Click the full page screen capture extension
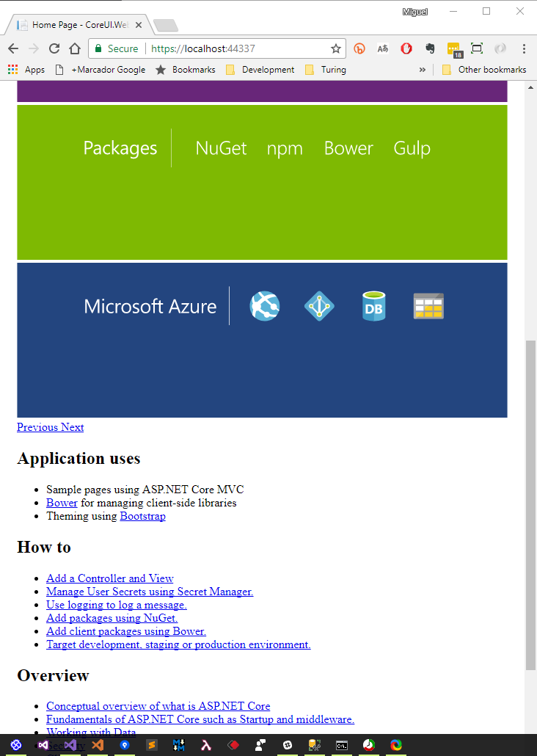 click(477, 48)
